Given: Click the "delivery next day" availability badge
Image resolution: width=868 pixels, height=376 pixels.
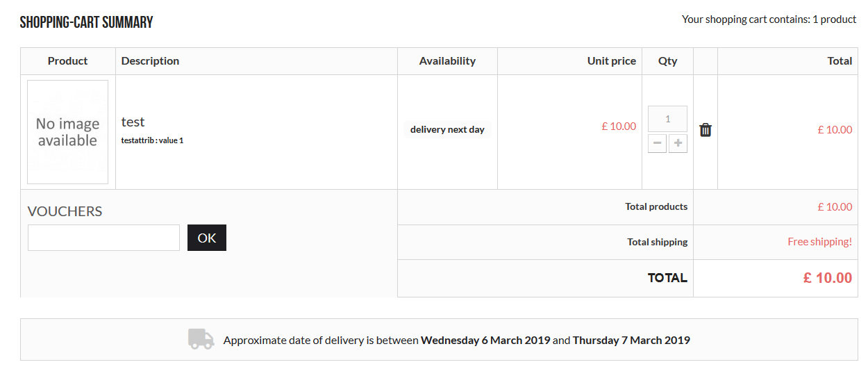Looking at the screenshot, I should [447, 129].
